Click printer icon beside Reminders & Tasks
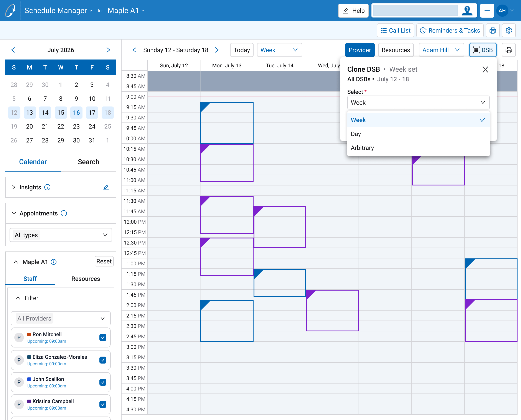521x420 pixels. [x=493, y=30]
